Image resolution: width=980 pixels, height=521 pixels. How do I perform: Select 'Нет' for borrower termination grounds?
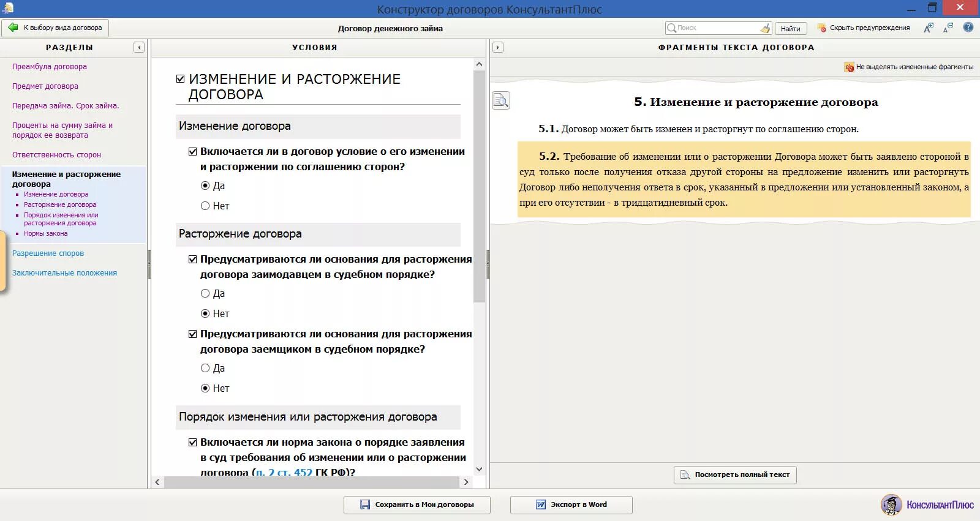[205, 388]
